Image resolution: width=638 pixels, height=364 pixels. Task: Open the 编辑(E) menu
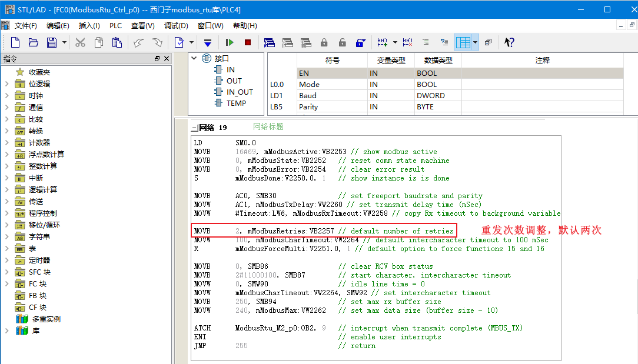(x=58, y=26)
